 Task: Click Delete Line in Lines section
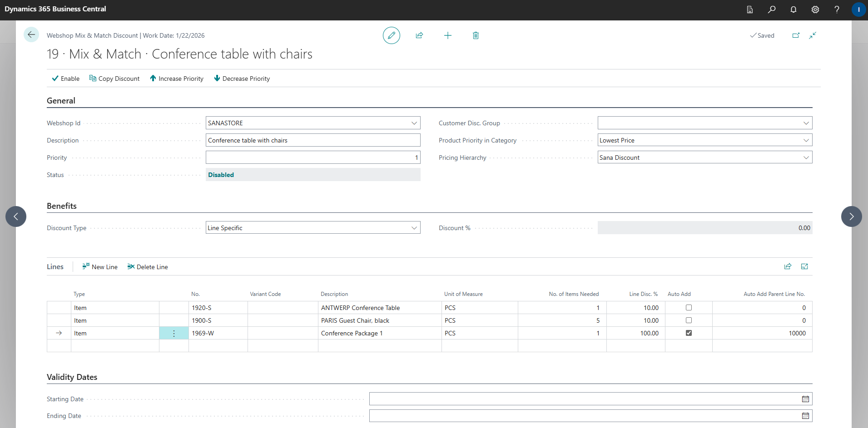[x=148, y=267]
